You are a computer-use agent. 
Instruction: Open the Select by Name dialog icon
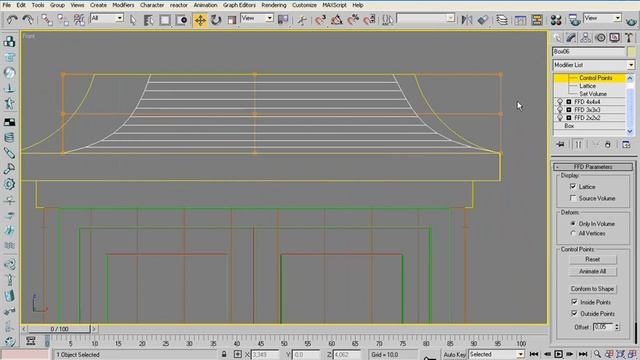click(148, 20)
